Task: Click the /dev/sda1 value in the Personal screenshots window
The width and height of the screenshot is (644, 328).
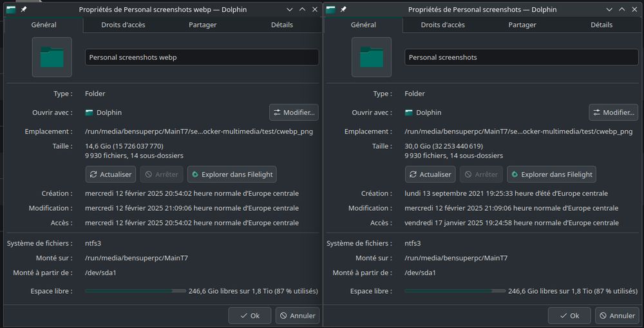Action: [x=420, y=273]
